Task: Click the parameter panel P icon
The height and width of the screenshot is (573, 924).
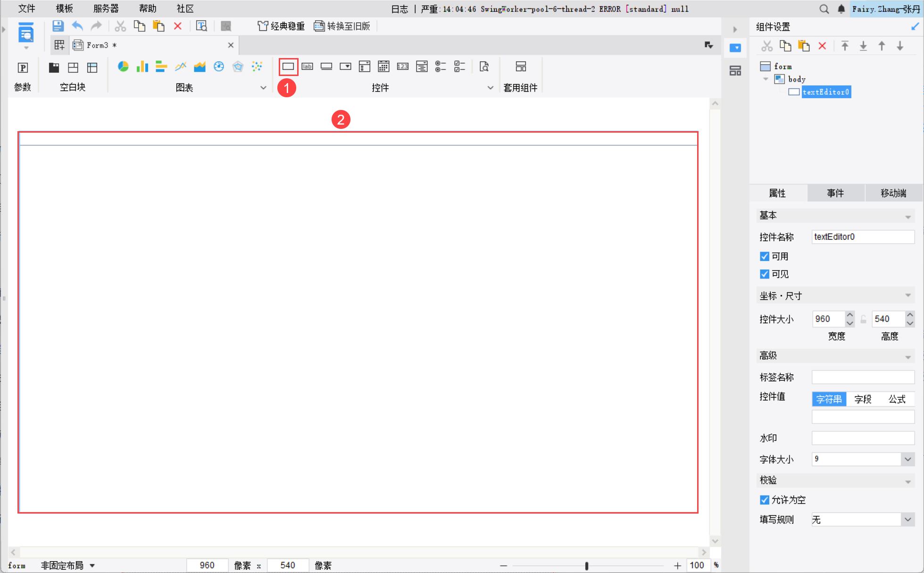Action: click(23, 67)
